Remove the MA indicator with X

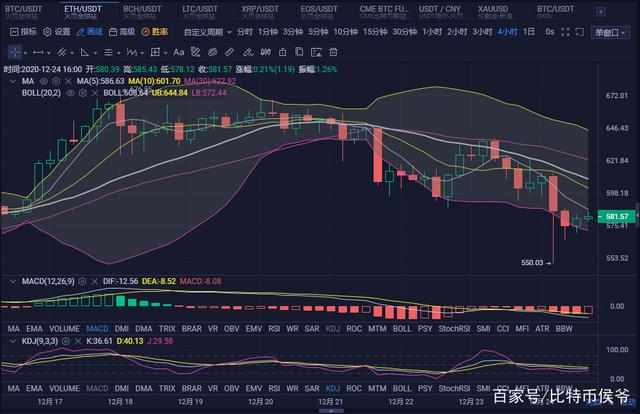(68, 81)
